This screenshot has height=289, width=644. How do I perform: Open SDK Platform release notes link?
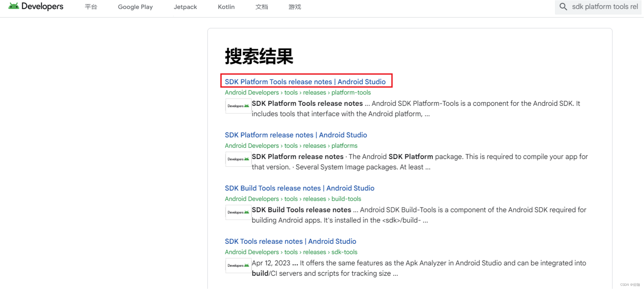click(296, 135)
